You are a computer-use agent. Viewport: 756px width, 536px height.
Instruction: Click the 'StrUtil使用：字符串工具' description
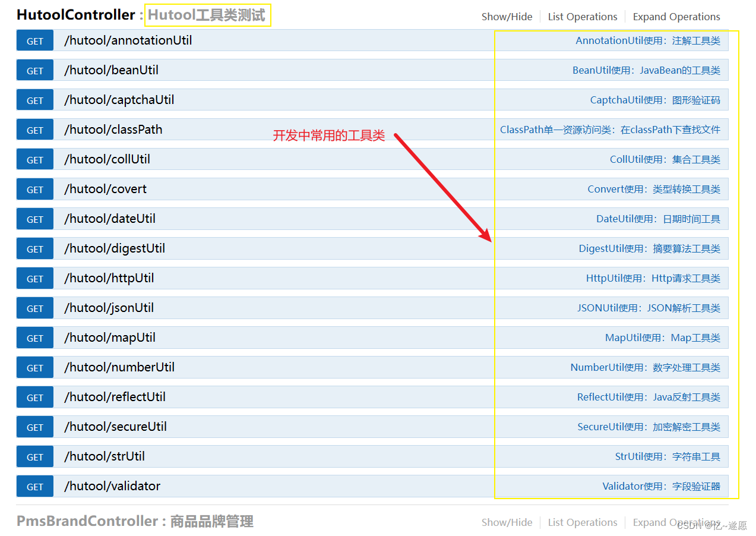coord(668,457)
